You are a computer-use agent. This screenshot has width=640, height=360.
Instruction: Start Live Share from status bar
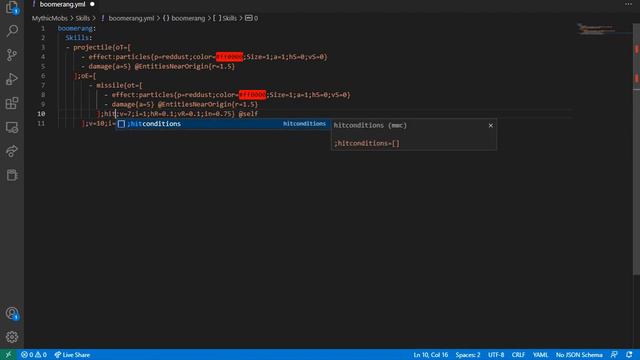point(72,355)
